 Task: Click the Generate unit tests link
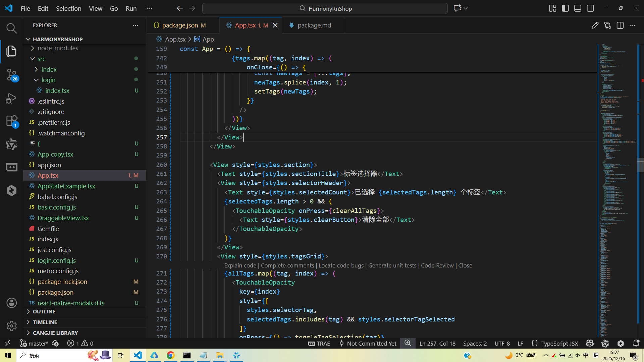click(392, 265)
